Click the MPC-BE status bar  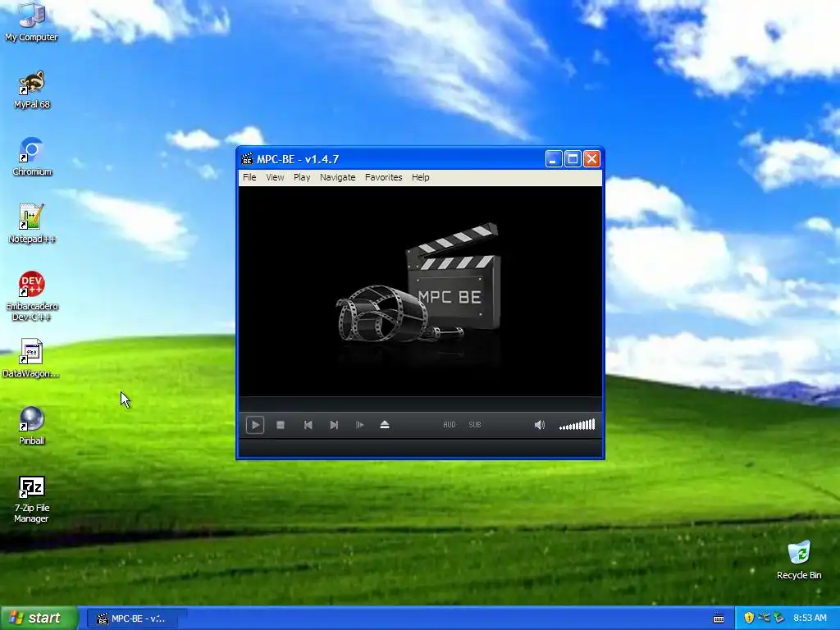pos(421,448)
